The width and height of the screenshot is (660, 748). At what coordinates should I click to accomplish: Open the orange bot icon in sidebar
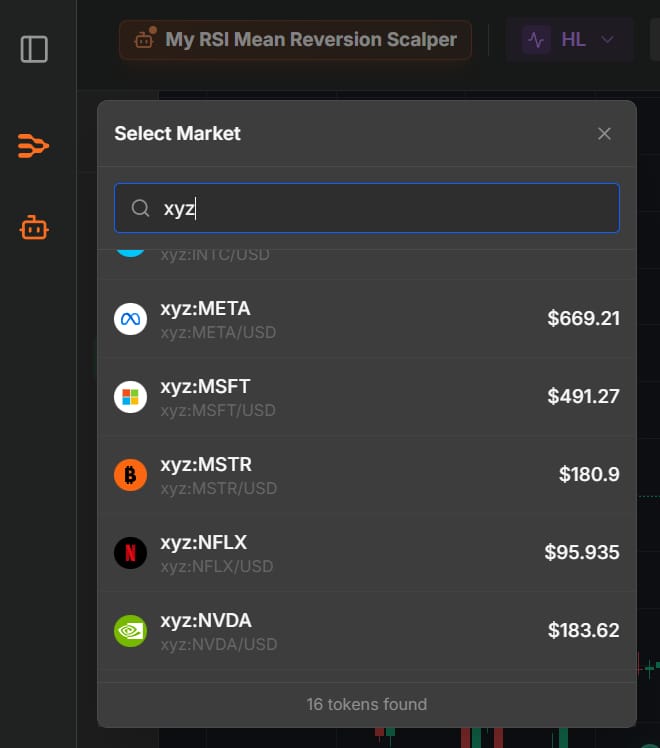tap(34, 228)
